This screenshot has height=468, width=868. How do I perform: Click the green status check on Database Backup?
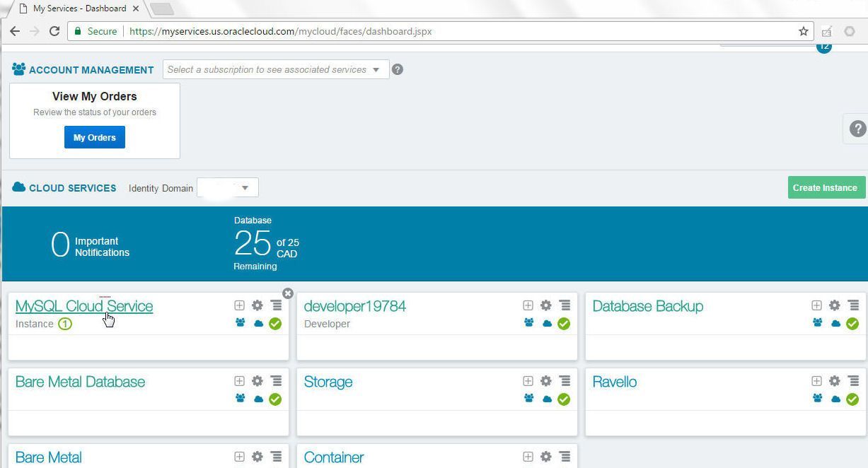click(x=852, y=324)
